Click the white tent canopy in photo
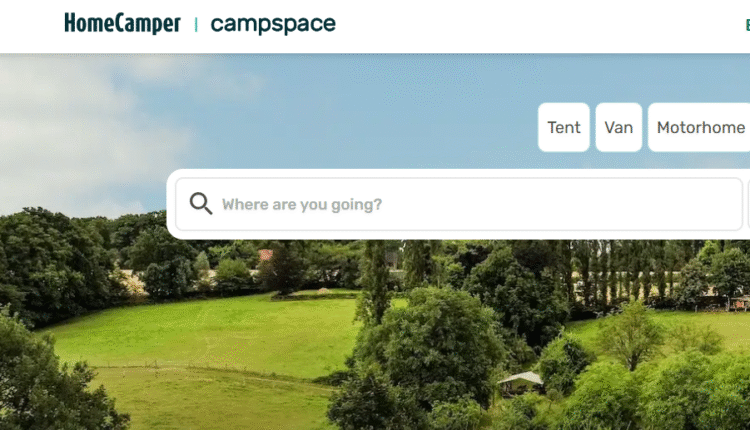Image resolution: width=750 pixels, height=430 pixels. 521,379
